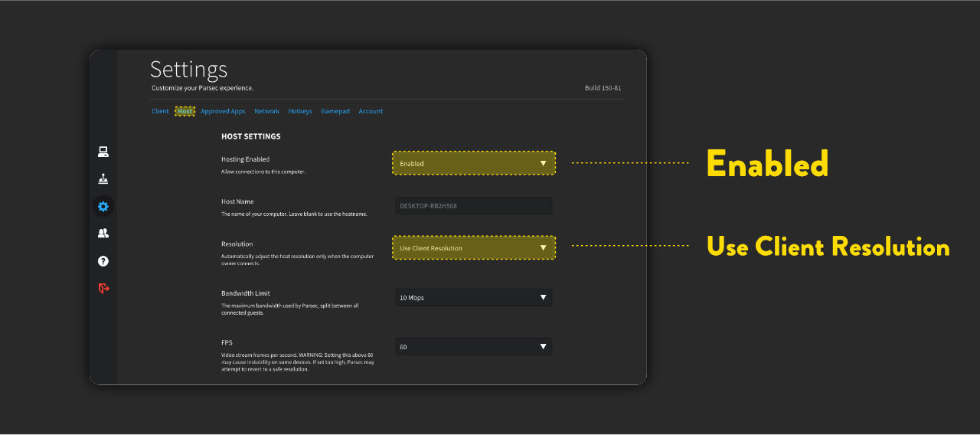Expand the Hosting Enabled dropdown

473,163
